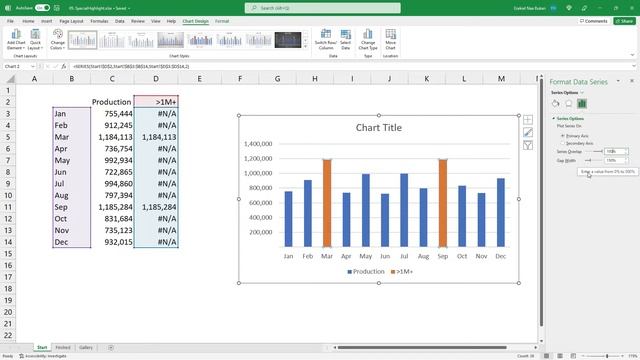640x360 pixels.
Task: Collapse the Series Options section triangle
Action: (x=553, y=118)
